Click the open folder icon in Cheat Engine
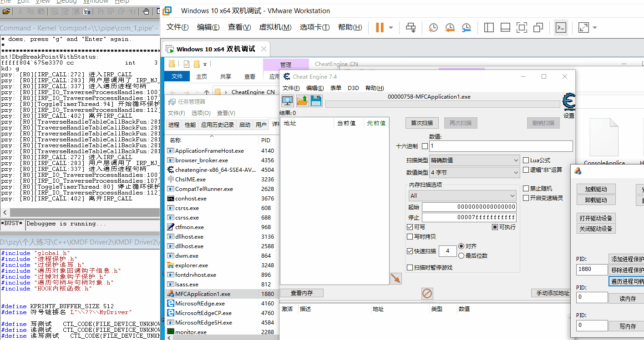The image size is (644, 340). [x=302, y=101]
